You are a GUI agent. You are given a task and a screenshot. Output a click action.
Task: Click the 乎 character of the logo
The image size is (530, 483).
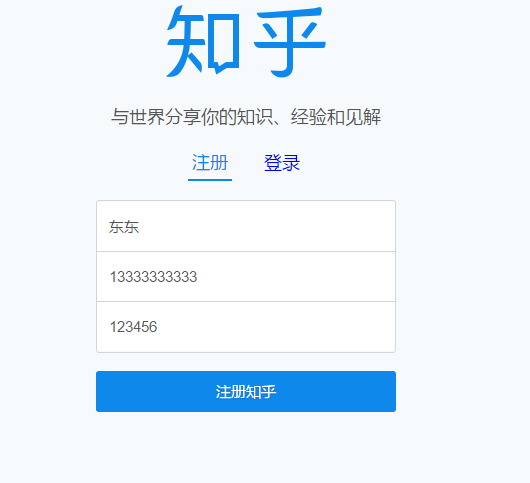point(290,42)
